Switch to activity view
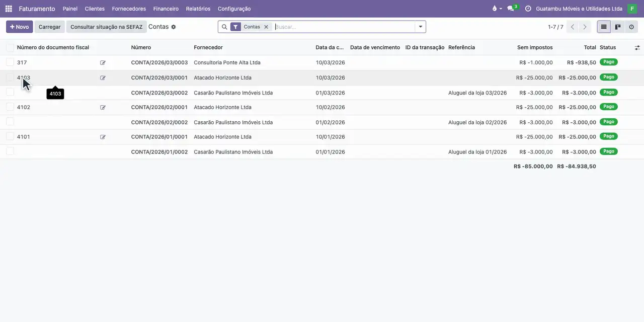 click(x=631, y=27)
